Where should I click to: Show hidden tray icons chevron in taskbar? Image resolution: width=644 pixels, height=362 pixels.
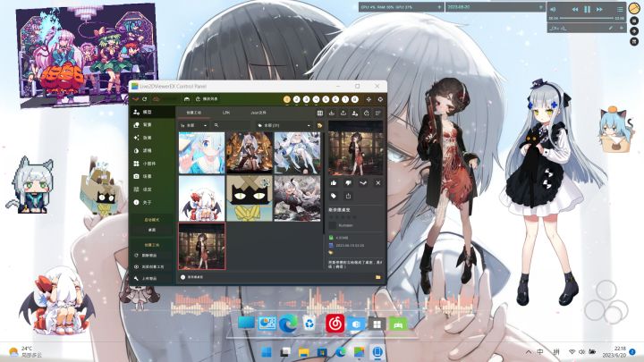click(529, 352)
